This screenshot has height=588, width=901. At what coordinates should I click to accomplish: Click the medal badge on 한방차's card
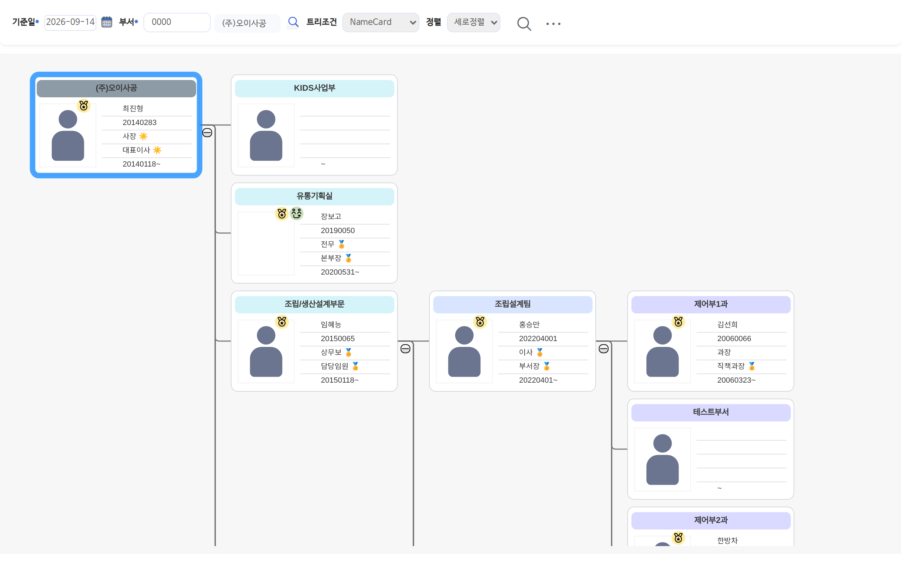pos(678,538)
